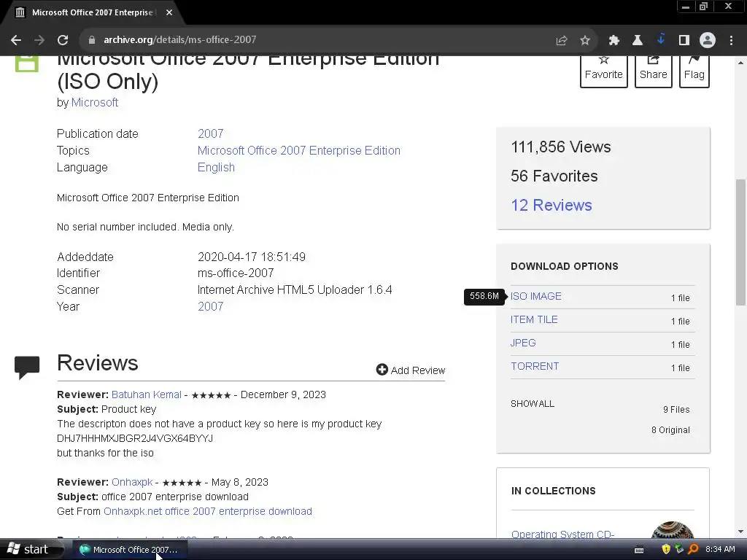
Task: Favorite this item with the Favorite button
Action: (x=603, y=71)
